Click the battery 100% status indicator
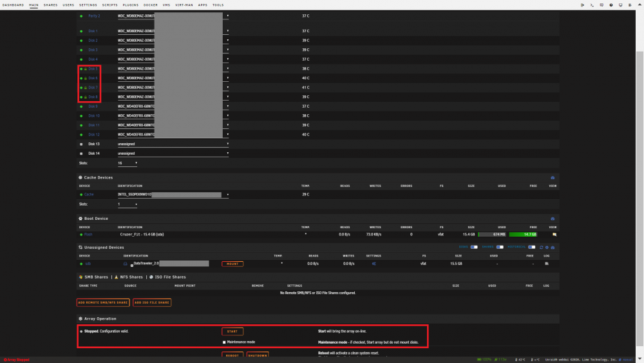Image resolution: width=644 pixels, height=363 pixels. (x=484, y=360)
